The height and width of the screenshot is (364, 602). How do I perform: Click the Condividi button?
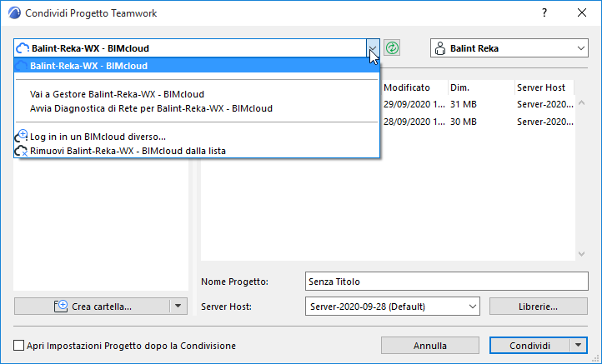pos(529,346)
